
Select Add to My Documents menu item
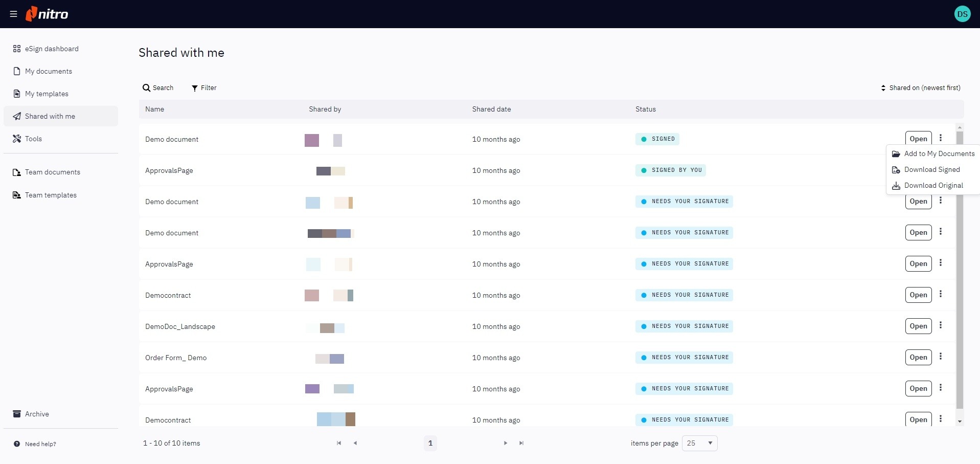939,154
